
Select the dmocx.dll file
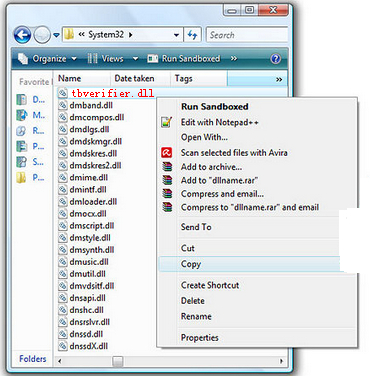point(82,213)
